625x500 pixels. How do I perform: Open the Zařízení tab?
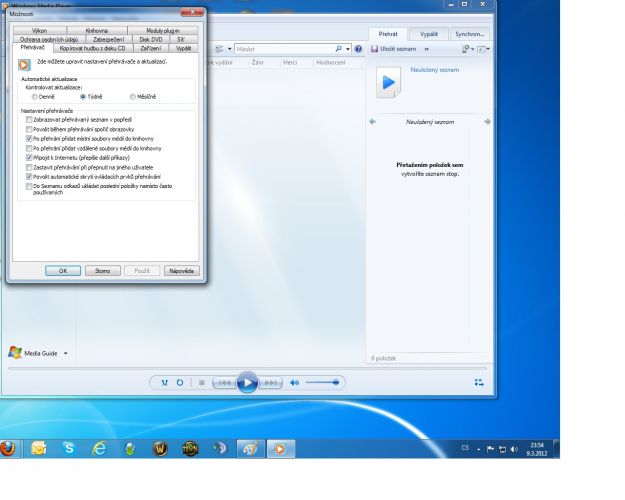point(151,48)
